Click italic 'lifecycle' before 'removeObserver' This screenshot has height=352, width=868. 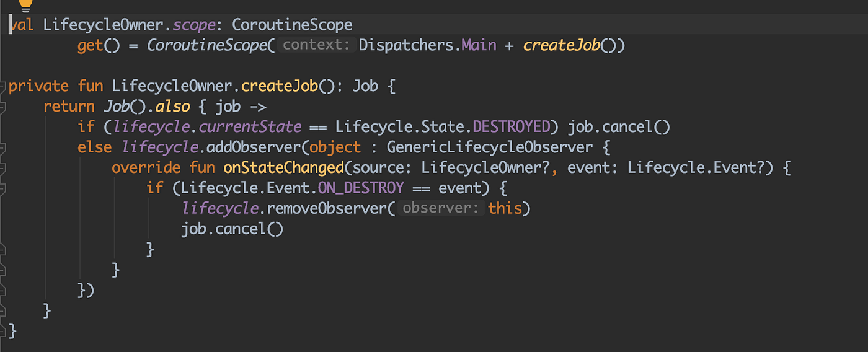click(219, 208)
